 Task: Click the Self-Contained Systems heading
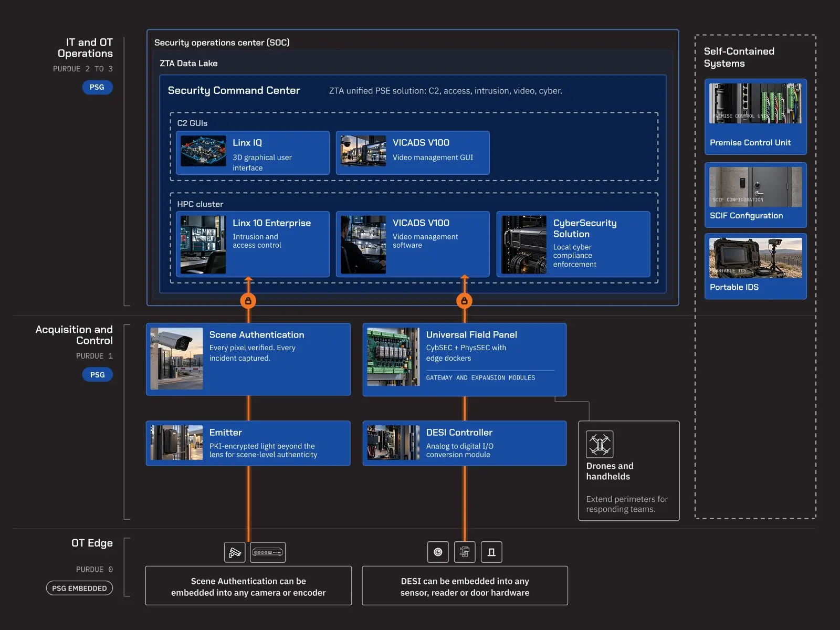[x=739, y=57]
